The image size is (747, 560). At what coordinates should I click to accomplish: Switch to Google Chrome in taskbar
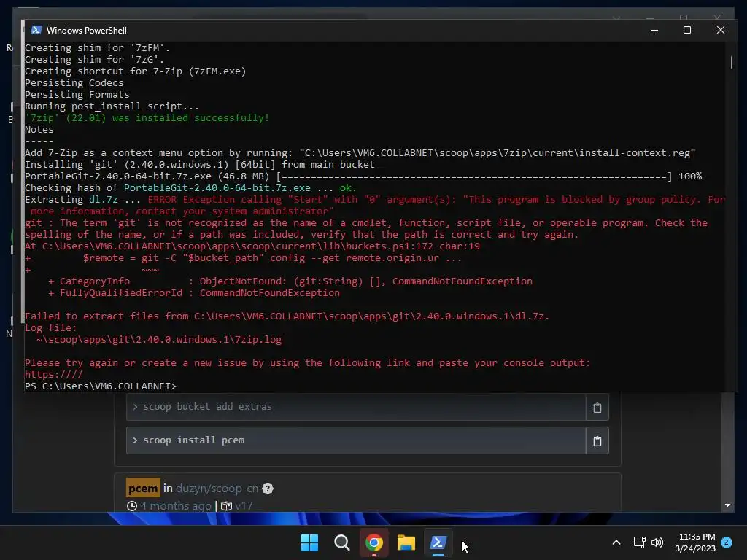click(x=374, y=542)
